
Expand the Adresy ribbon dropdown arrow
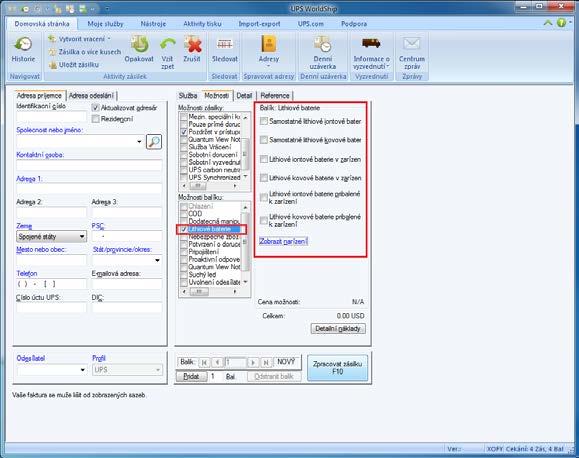[268, 66]
